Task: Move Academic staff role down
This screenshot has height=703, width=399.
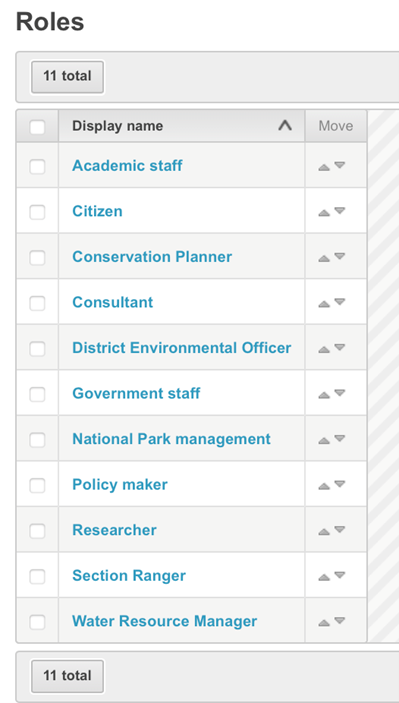Action: (x=340, y=165)
